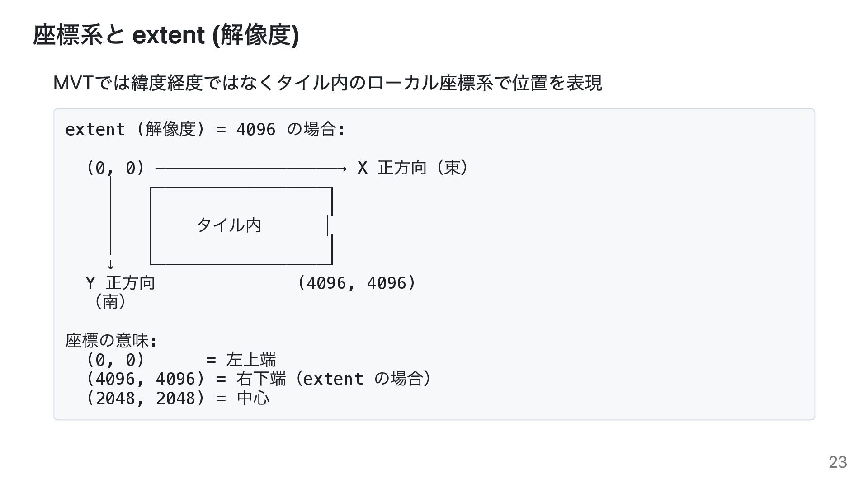The image size is (868, 488).
Task: Click the "中心" text in the last line
Action: point(253,399)
